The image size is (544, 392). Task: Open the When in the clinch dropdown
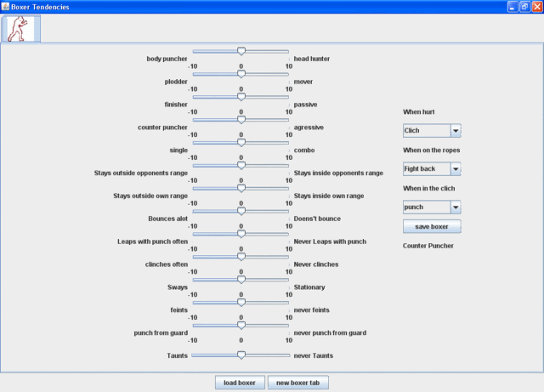click(x=456, y=207)
